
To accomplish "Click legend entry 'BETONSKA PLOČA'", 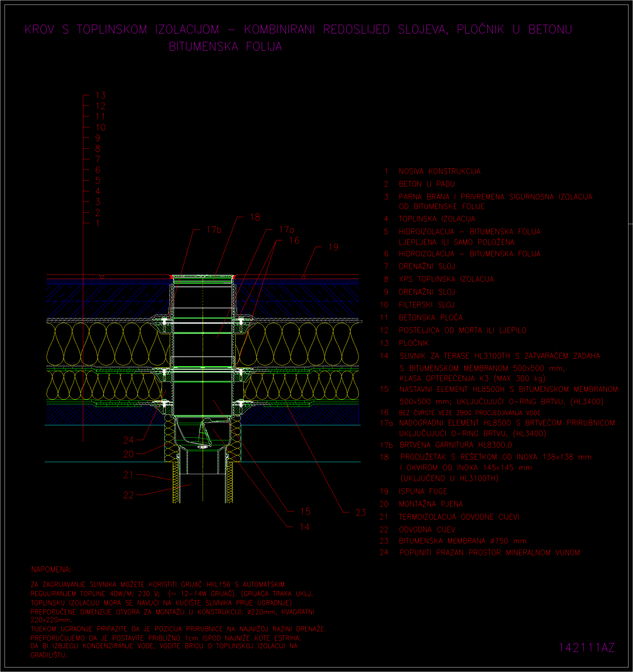I will pyautogui.click(x=431, y=317).
